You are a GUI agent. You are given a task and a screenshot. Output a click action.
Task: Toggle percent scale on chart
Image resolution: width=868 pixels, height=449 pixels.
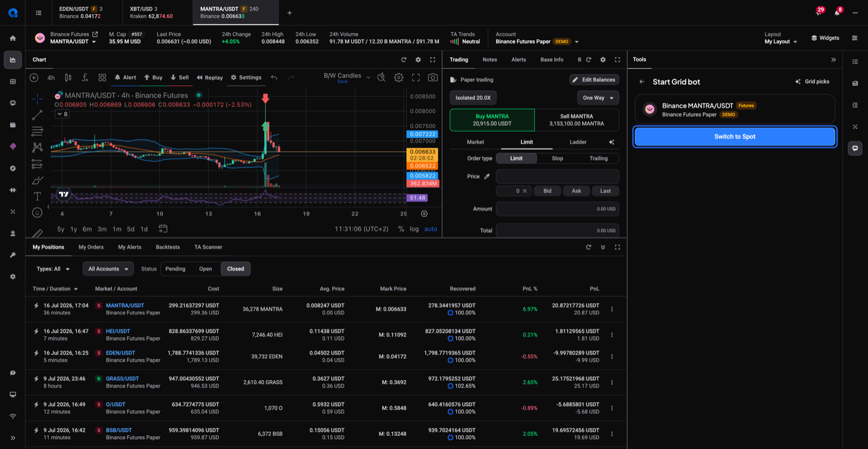[401, 229]
